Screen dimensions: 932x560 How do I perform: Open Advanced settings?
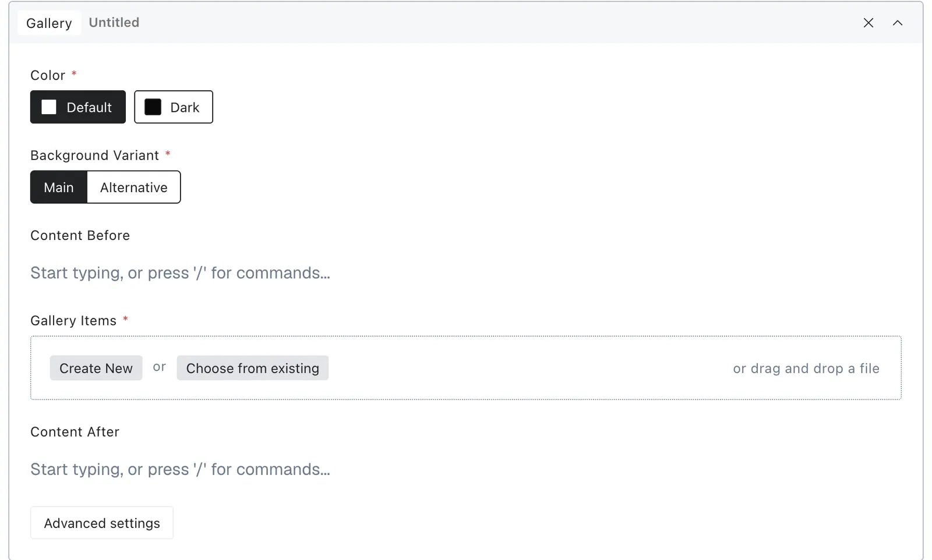tap(102, 523)
